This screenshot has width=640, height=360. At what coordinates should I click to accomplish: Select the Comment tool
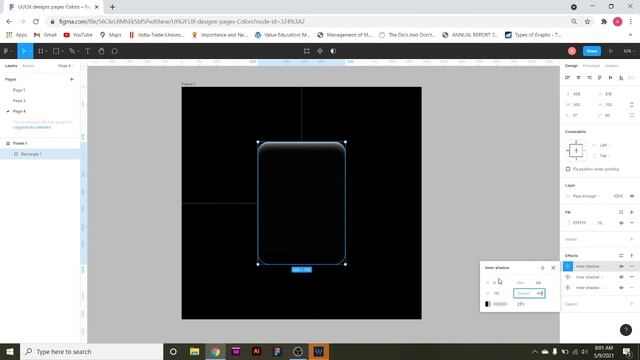[x=115, y=51]
